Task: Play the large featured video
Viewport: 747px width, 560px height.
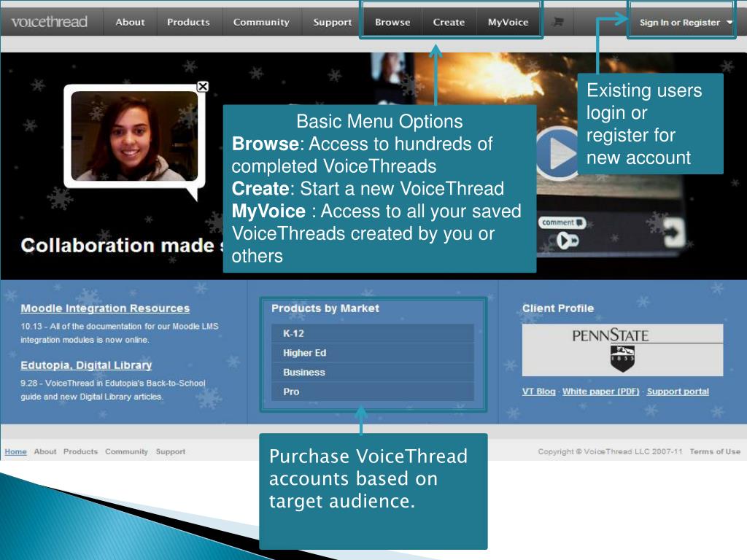Action: tap(557, 153)
